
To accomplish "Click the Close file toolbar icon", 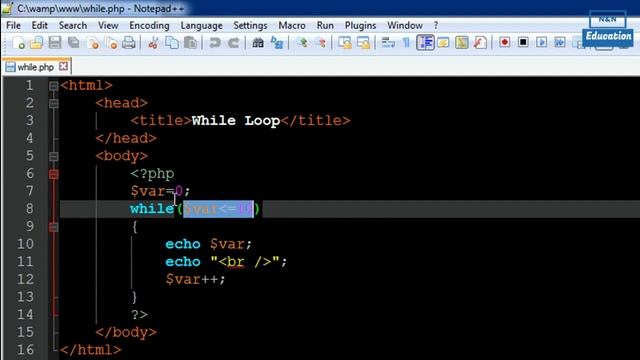I will [x=92, y=42].
